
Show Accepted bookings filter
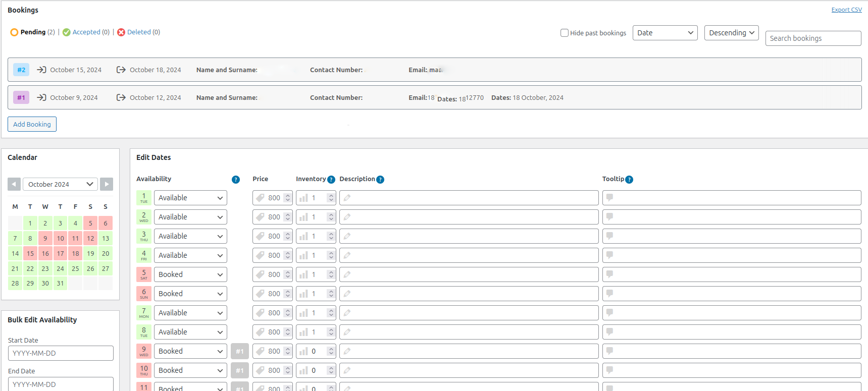pyautogui.click(x=86, y=32)
